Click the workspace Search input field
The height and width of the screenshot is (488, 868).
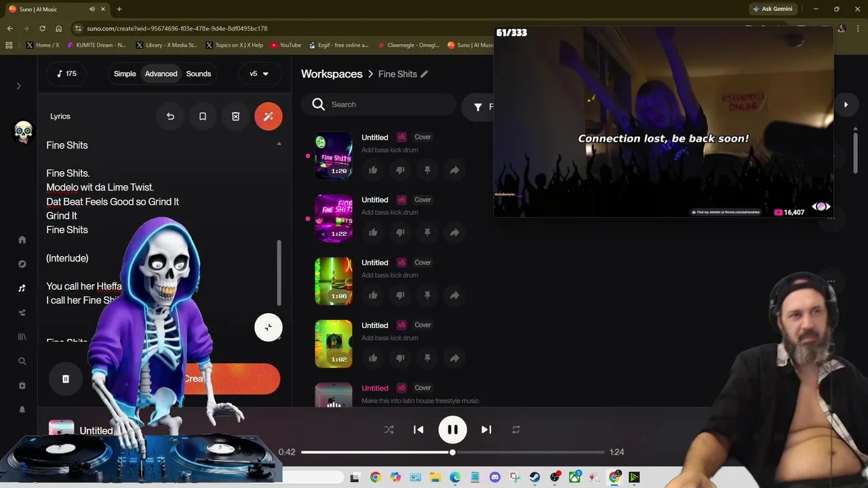380,104
